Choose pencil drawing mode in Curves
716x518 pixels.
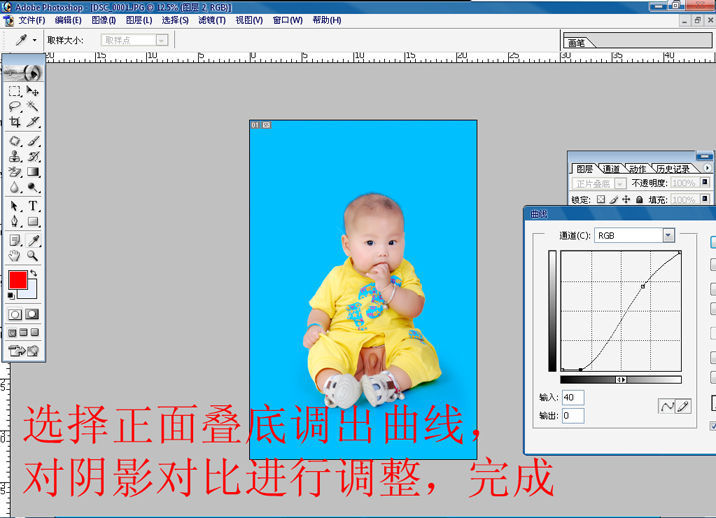click(x=683, y=406)
